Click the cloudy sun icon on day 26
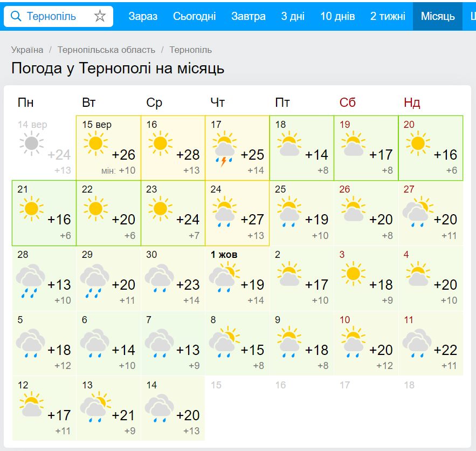Screen dimensions: 476x451 tap(353, 209)
